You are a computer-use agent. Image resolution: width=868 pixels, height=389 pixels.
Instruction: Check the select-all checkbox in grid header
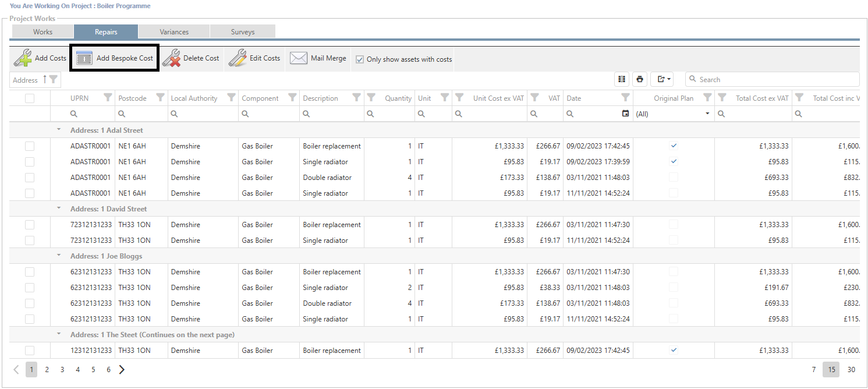point(30,98)
